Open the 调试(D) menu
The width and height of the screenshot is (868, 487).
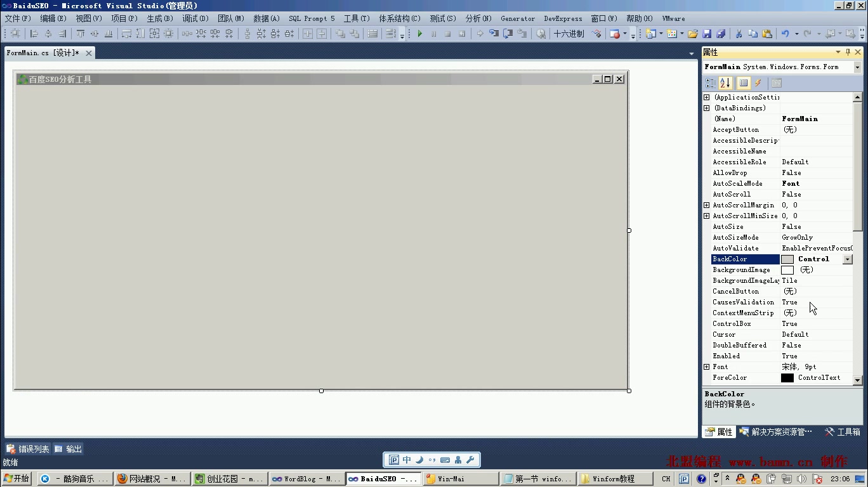[x=195, y=18]
